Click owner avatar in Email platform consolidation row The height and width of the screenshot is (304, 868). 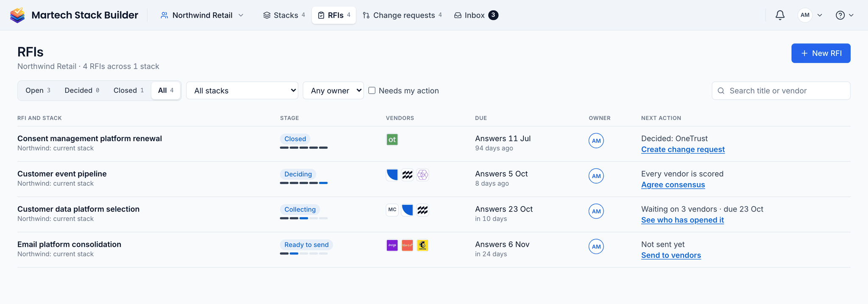click(x=596, y=246)
